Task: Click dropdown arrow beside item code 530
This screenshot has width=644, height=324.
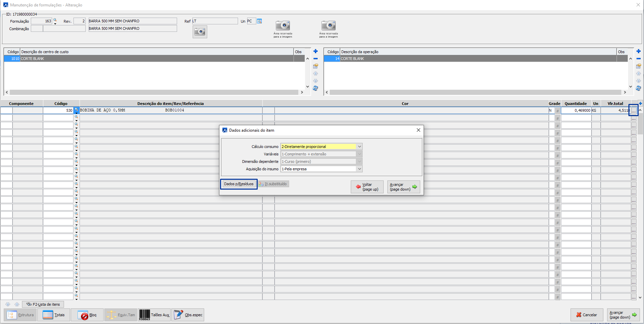Action: click(x=77, y=113)
